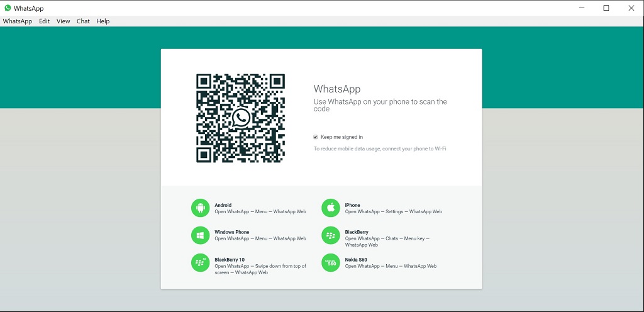Click the Windows Phone icon
This screenshot has width=644, height=312.
click(200, 235)
